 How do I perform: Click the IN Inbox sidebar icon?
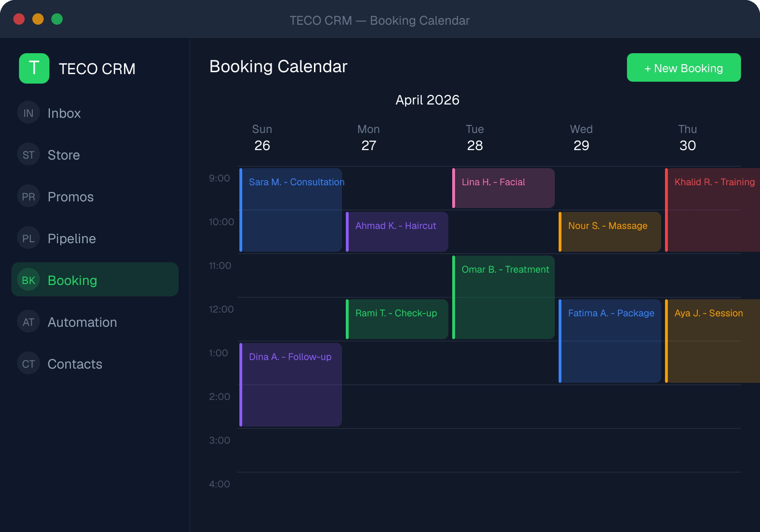click(x=28, y=113)
